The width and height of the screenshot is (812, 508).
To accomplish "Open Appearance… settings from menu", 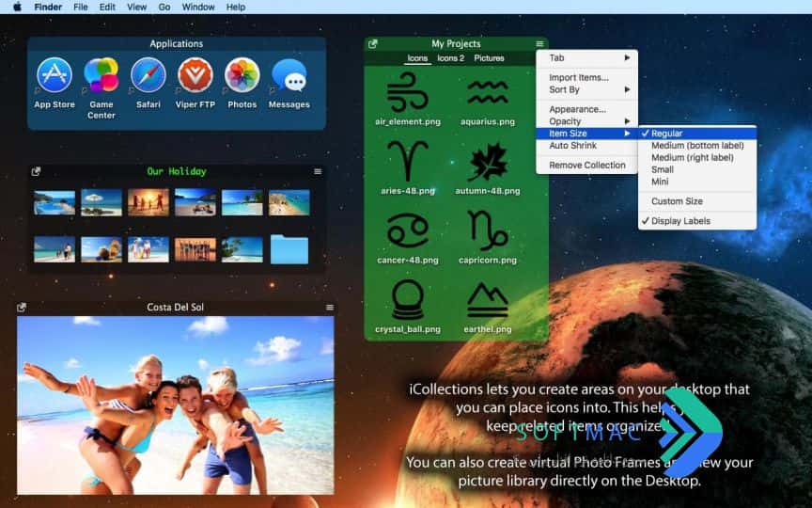I will [x=586, y=109].
